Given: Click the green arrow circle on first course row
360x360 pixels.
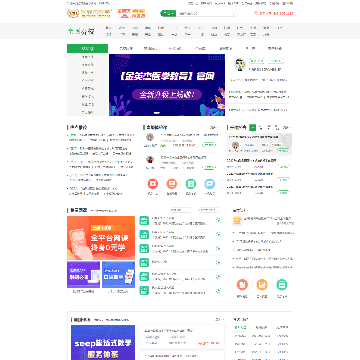Looking at the screenshot, I should (218, 220).
